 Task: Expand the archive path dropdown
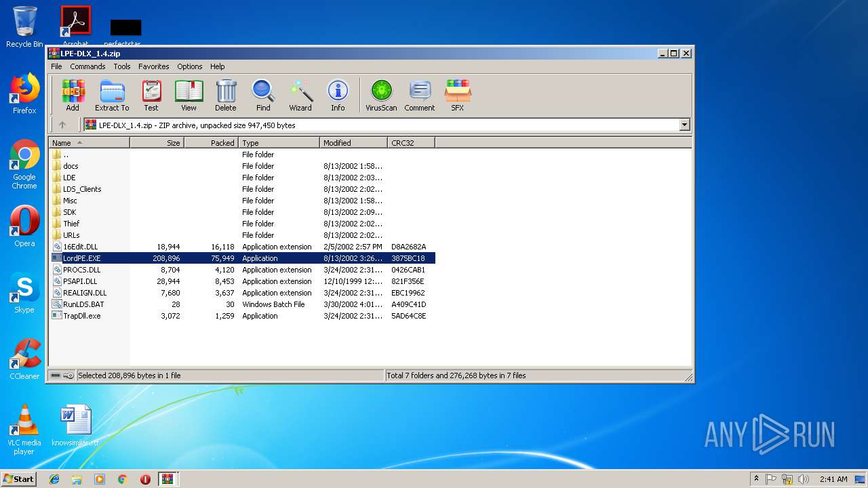[684, 125]
